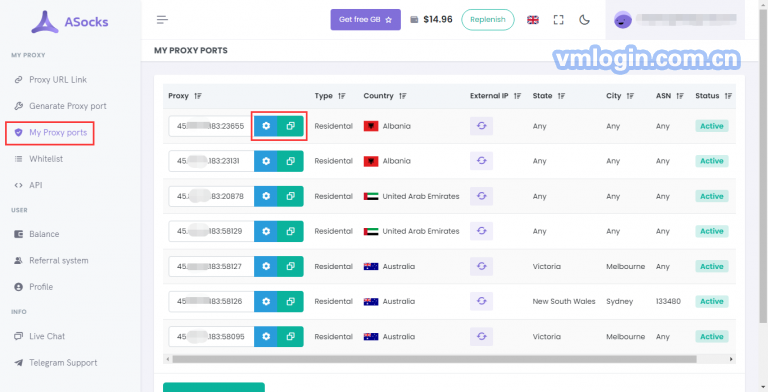
Task: Sort table by State column
Action: click(x=561, y=96)
